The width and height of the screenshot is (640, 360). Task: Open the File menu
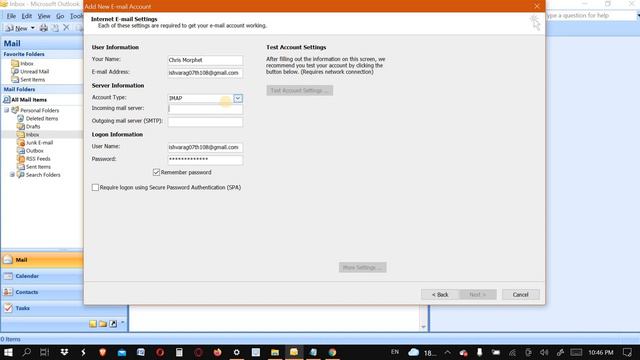coord(11,16)
